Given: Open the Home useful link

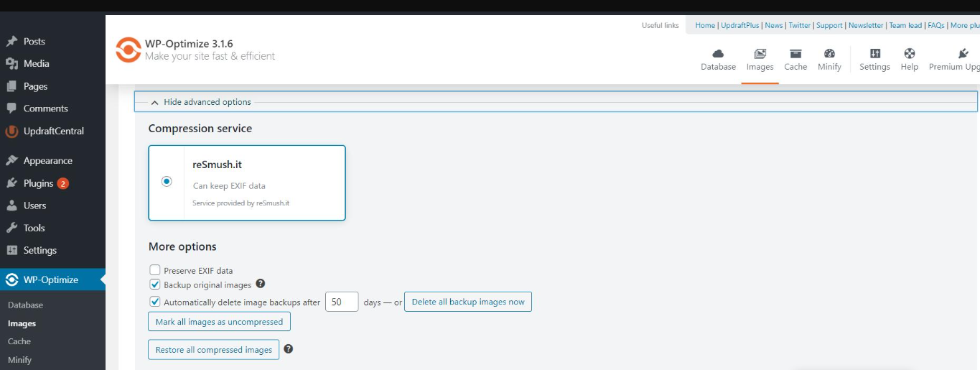Looking at the screenshot, I should tap(705, 25).
